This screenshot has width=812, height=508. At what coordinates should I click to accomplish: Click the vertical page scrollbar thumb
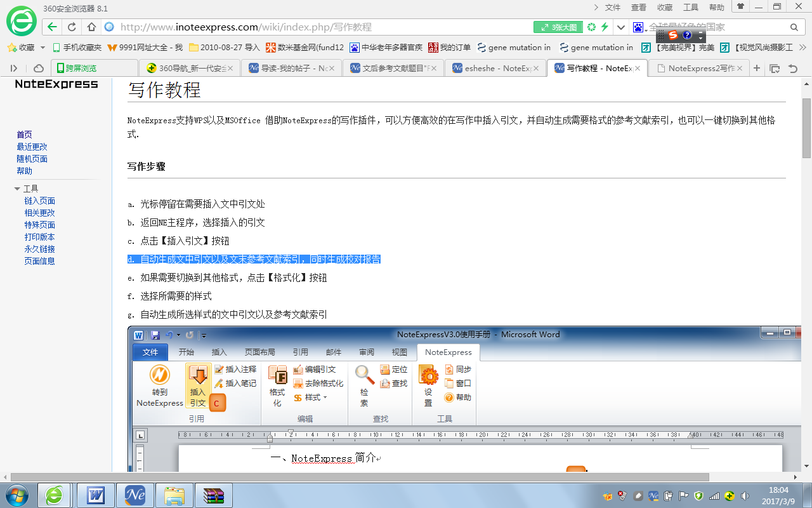coord(806,128)
